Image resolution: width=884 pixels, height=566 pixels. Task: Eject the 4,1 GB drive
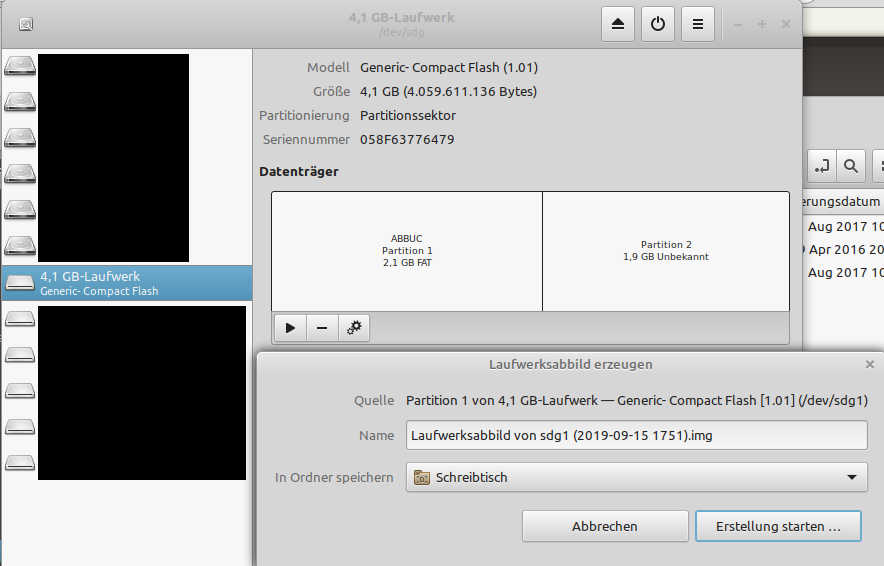618,24
